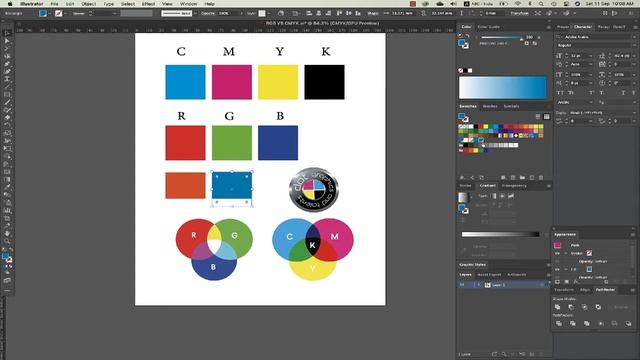Click Opacity link in control bar
Screen dimensions: 640x360
208,13
